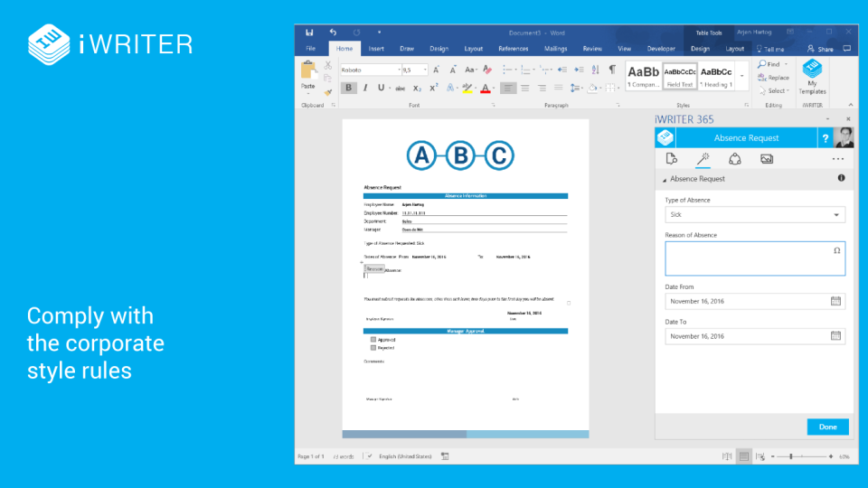Apply yellow text highlight color
Viewport: 868px width, 488px height.
(x=467, y=88)
